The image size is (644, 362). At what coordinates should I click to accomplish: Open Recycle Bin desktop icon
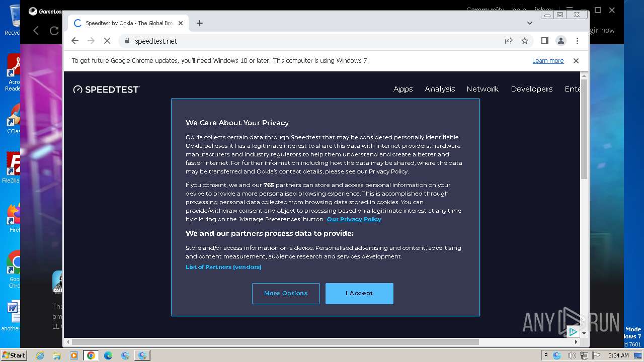tap(13, 20)
